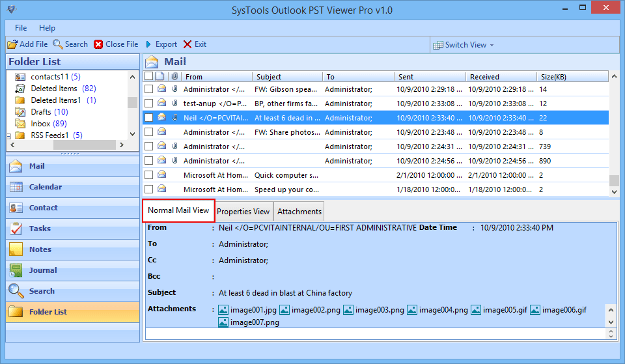
Task: Check the FW: Gibson email checkbox
Action: tap(148, 89)
